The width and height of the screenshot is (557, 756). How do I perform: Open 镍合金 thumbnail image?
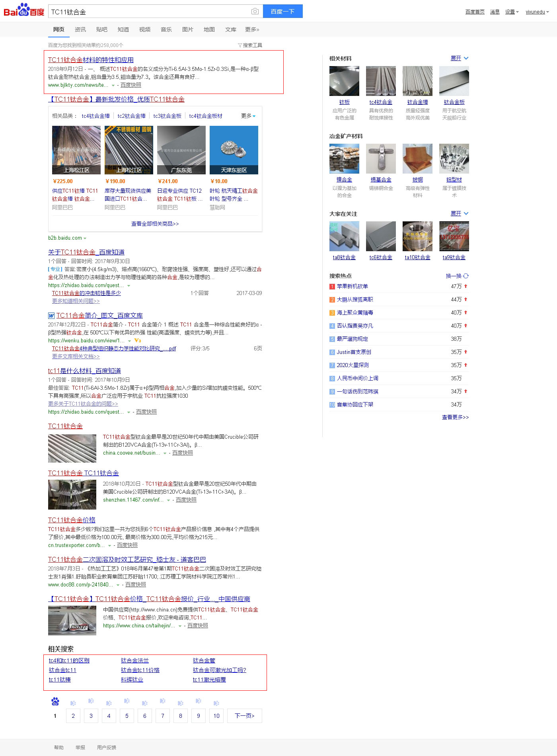click(x=344, y=158)
